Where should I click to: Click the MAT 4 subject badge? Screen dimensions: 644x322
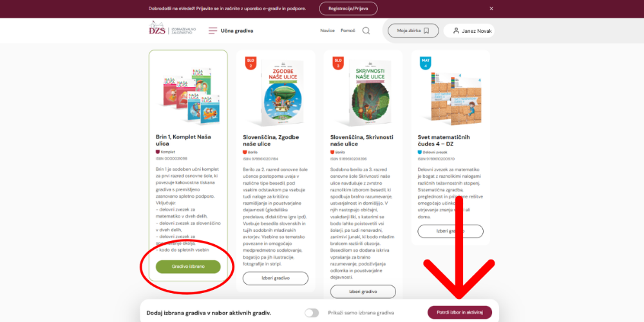coord(426,63)
